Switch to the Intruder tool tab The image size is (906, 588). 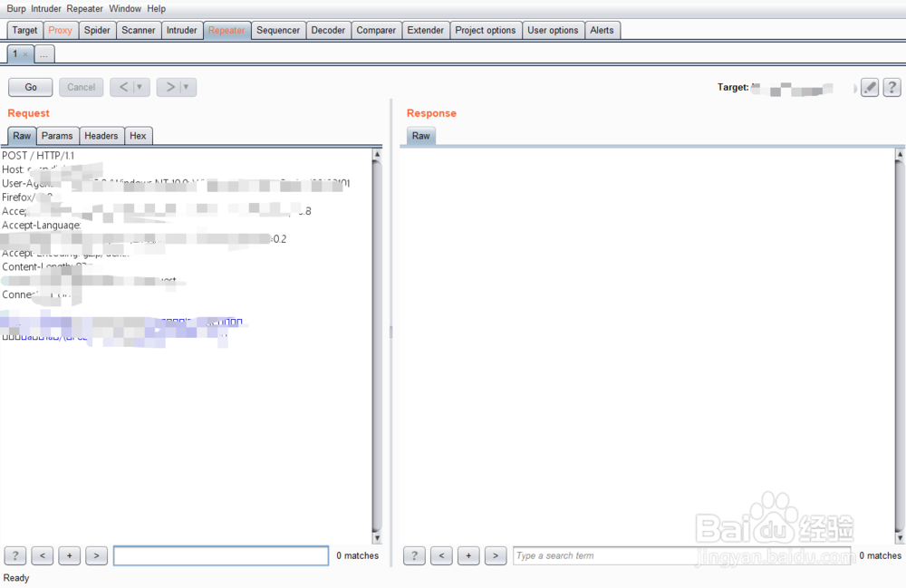(182, 30)
